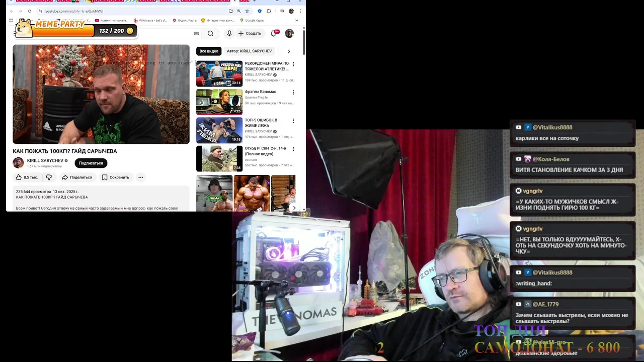The width and height of the screenshot is (644, 362).
Task: Click 'ТОП-5 ОШИБОК В ЖИМЕ ЛЕЖА' title text
Action: 261,123
